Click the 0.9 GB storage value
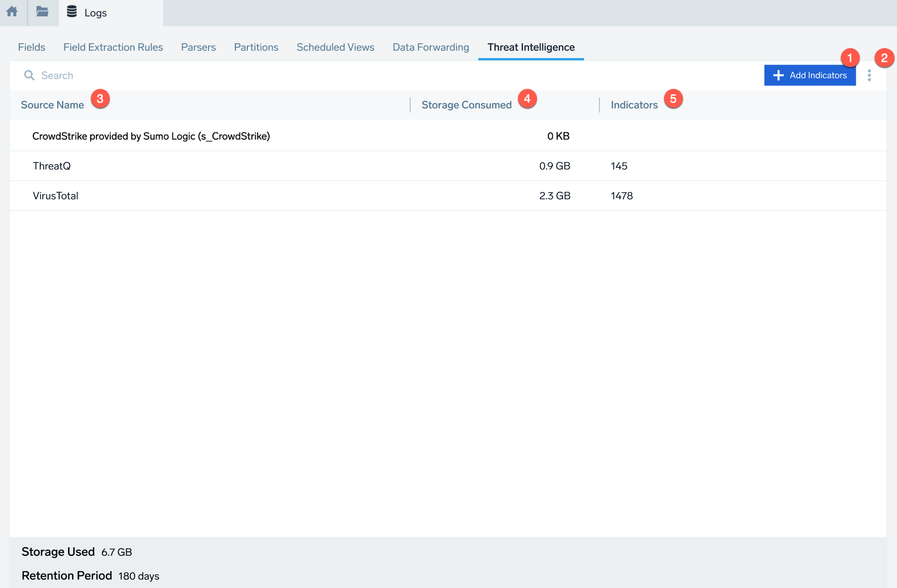The image size is (897, 588). point(555,166)
